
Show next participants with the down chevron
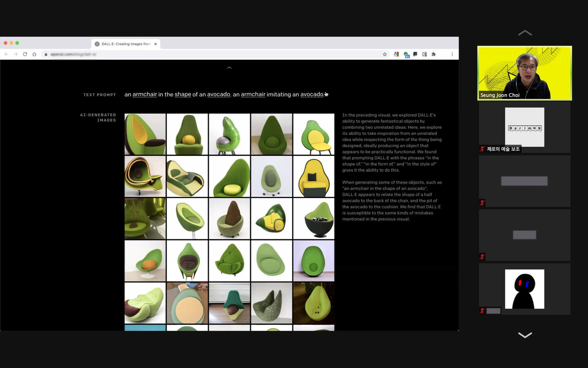pyautogui.click(x=525, y=335)
